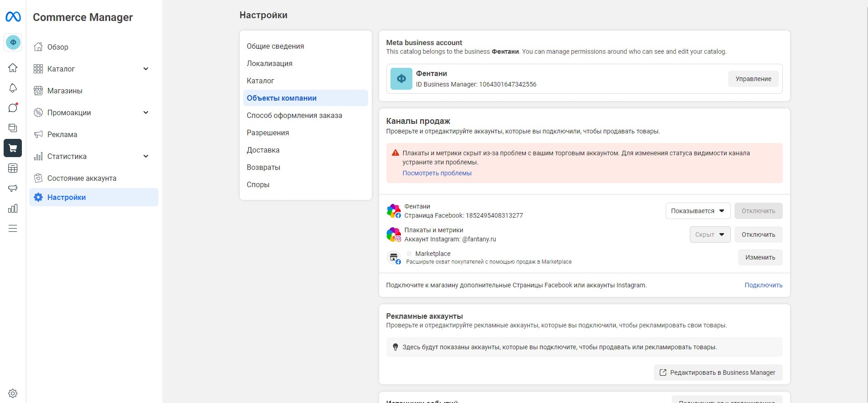The image size is (868, 403).
Task: Click the Статистика chart icon
Action: click(38, 156)
